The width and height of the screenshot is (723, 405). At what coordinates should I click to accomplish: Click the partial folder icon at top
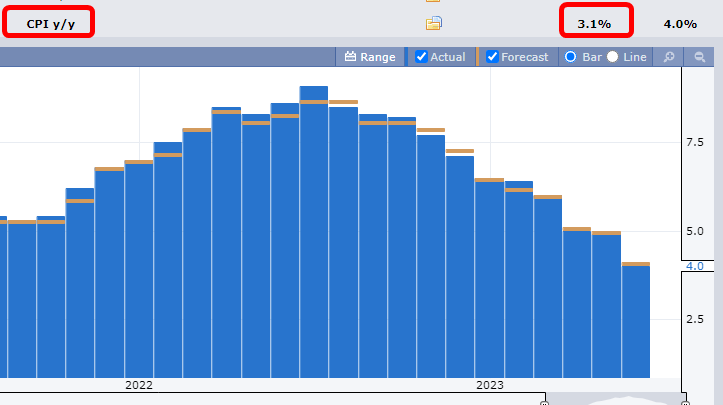[433, 2]
